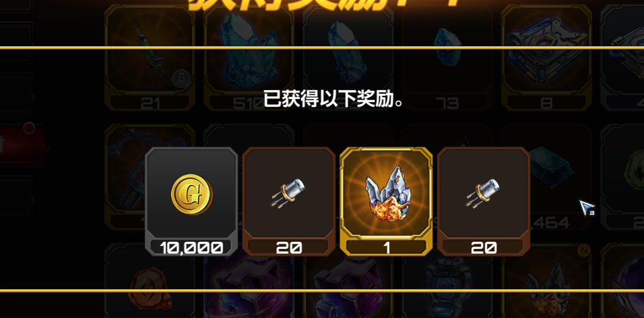This screenshot has height=318, width=644.
Task: Select the crystal shard item showing 73
Action: coord(447,57)
